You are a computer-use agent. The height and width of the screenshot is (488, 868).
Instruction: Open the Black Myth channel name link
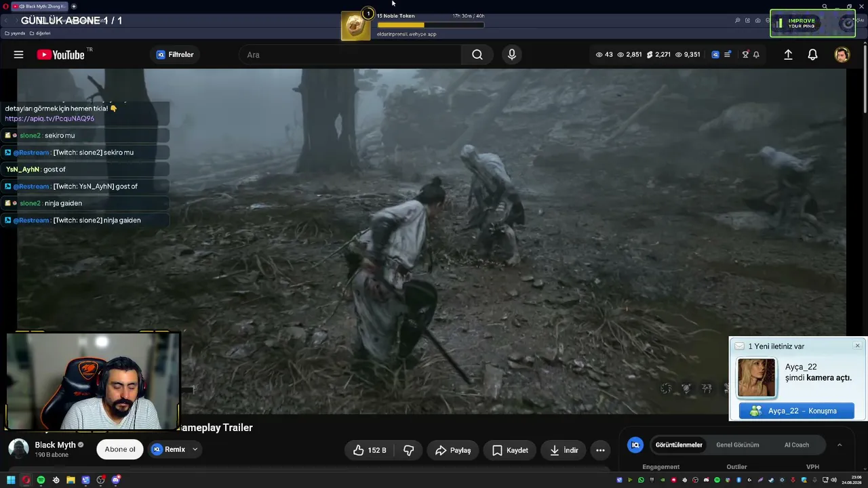coord(56,445)
